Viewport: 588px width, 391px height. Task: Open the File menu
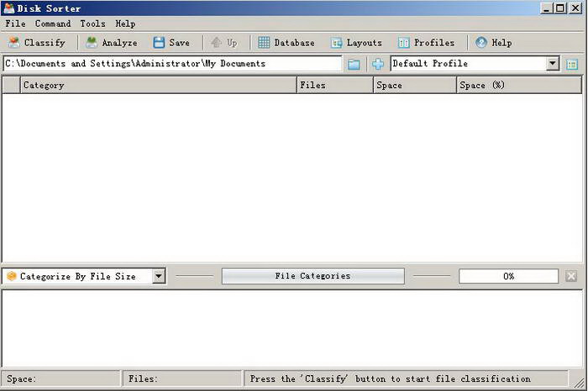(15, 23)
